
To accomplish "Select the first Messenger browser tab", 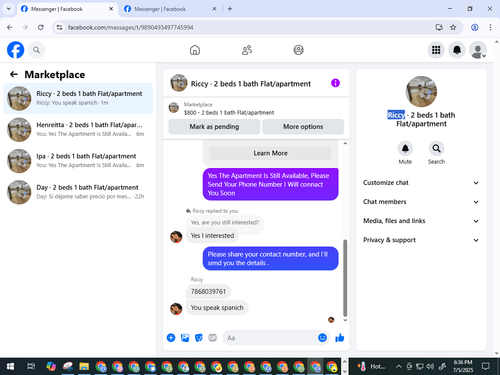I will 67,9.
